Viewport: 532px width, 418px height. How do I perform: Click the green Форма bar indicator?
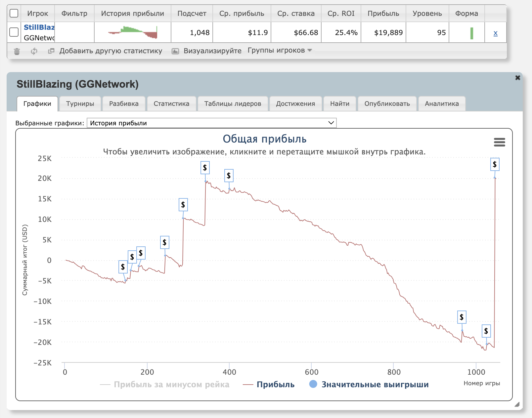coord(471,33)
